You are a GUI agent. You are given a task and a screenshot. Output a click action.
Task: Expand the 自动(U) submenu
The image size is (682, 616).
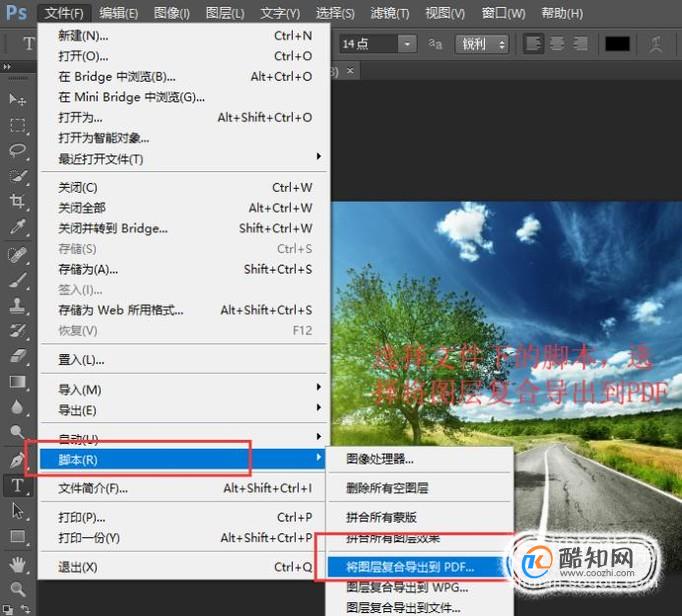184,438
